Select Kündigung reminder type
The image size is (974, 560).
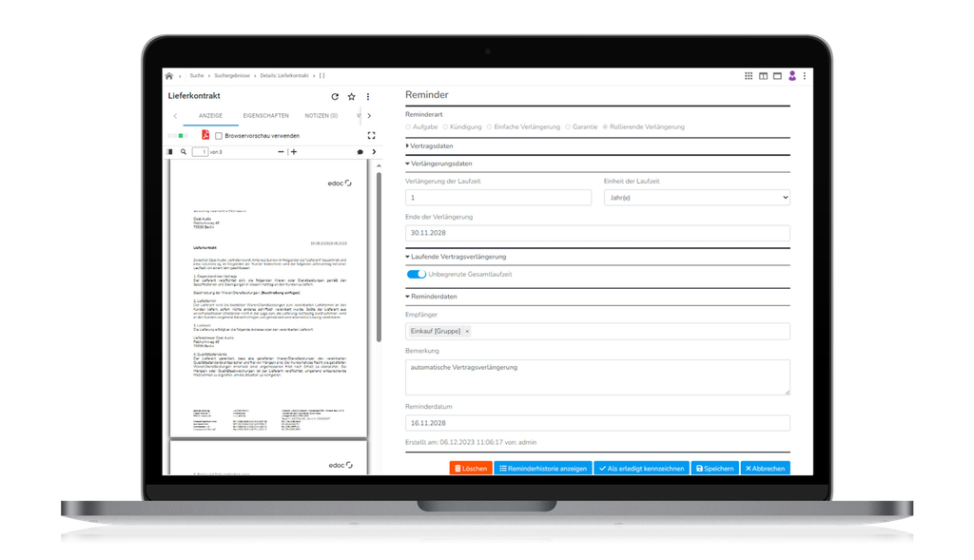(445, 126)
